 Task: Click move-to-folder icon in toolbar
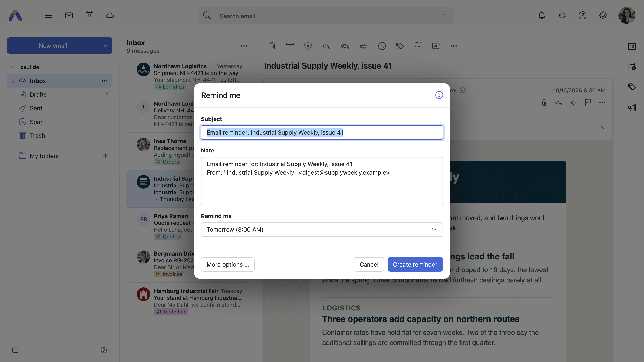pyautogui.click(x=436, y=46)
